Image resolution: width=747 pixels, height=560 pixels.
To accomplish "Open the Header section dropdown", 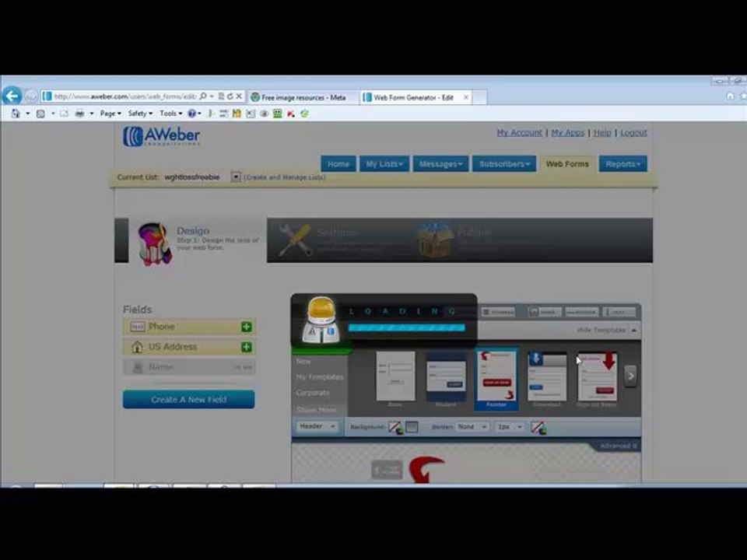I will point(317,427).
